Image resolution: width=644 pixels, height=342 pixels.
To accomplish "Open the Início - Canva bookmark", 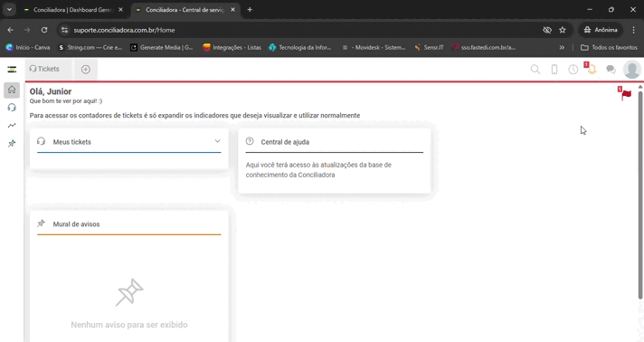I will tap(28, 48).
